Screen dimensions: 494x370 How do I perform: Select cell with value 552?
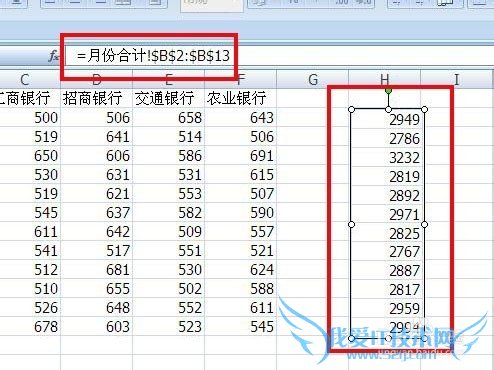point(169,307)
